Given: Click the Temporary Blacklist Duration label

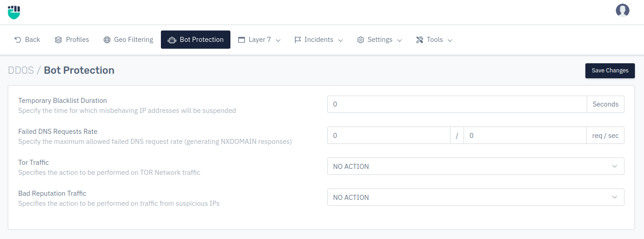Looking at the screenshot, I should point(63,101).
